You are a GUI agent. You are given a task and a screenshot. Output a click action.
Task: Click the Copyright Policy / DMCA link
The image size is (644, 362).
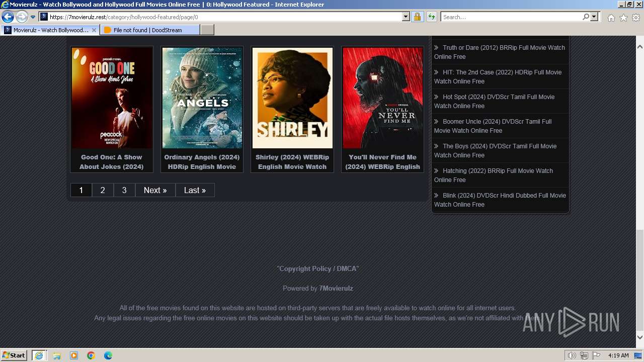click(x=318, y=268)
